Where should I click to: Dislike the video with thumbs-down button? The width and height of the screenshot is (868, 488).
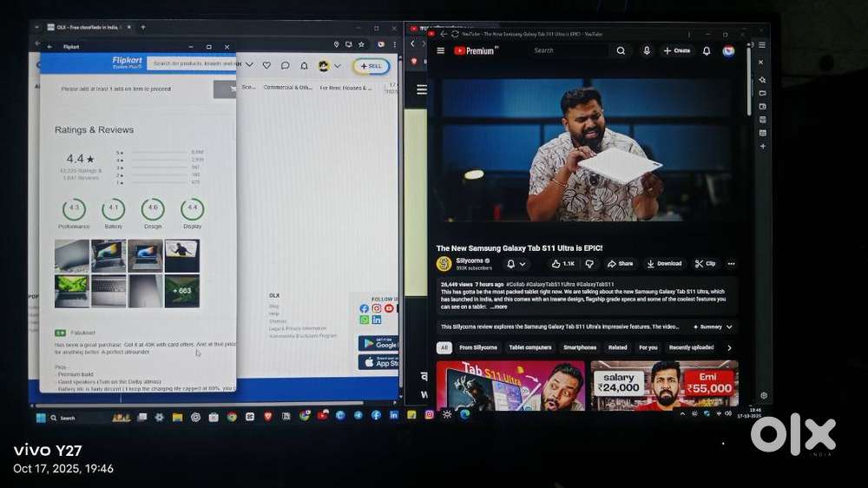589,263
